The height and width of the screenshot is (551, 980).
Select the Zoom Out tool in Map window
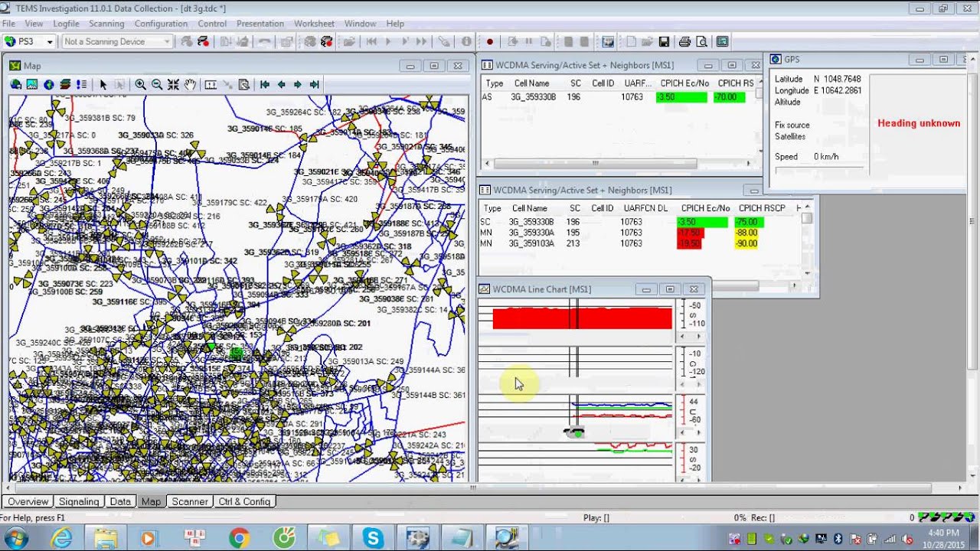(157, 84)
